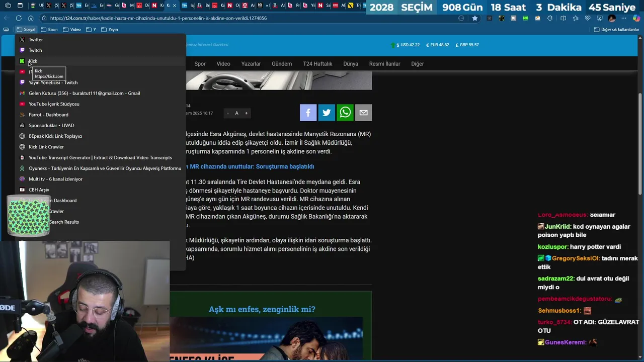Decrease article font size with minus
The width and height of the screenshot is (644, 362).
(x=228, y=113)
